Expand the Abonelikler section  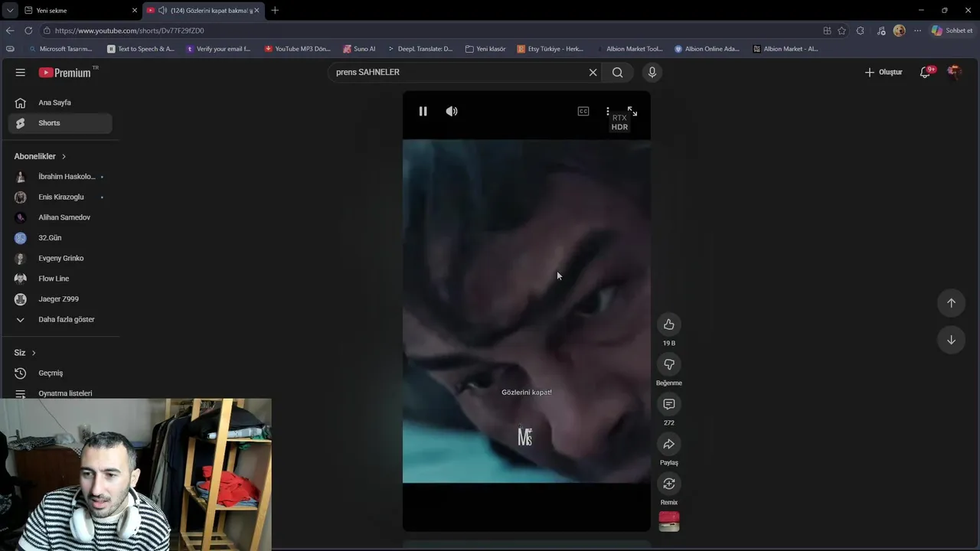(x=40, y=156)
